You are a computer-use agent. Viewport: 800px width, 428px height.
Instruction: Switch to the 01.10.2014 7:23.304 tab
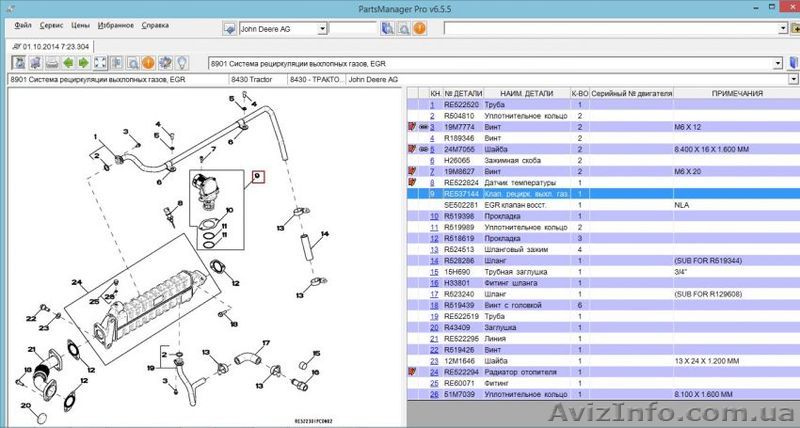tap(50, 46)
